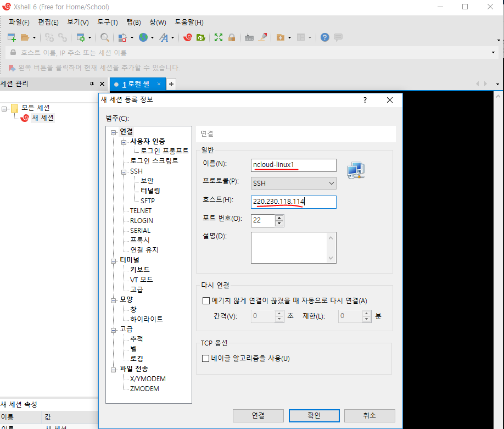
Task: Collapse the 모든 세션 folder
Action: point(4,109)
